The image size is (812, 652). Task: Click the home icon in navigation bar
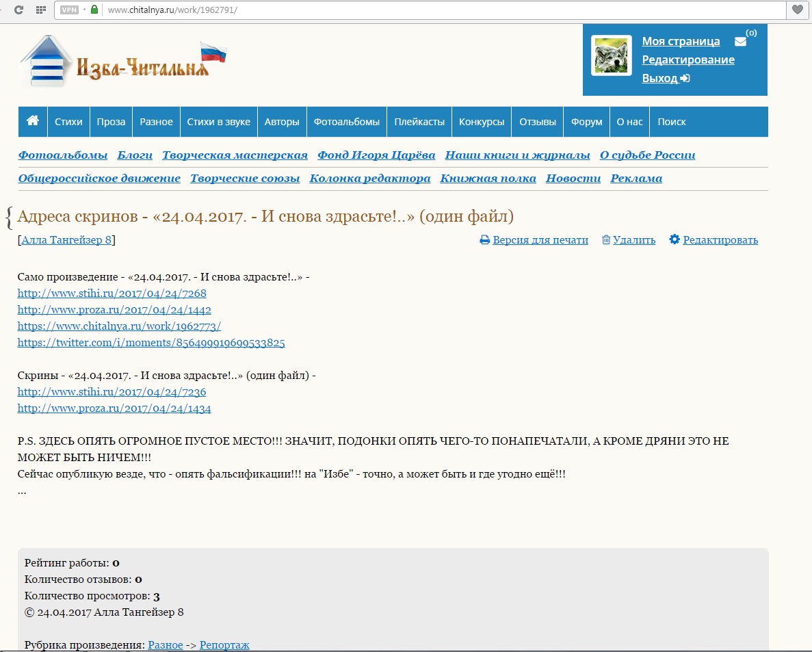pyautogui.click(x=32, y=121)
